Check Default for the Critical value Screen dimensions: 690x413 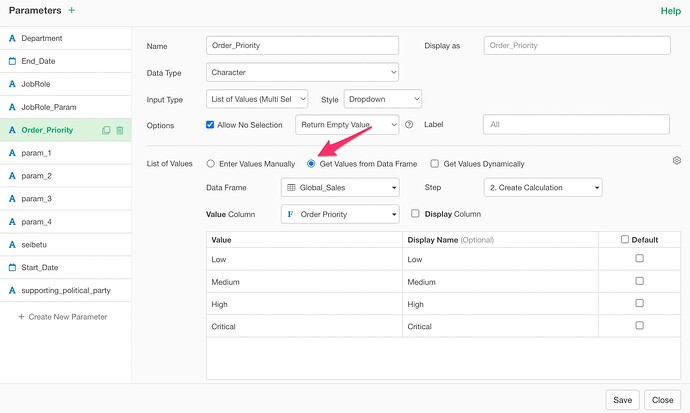click(x=639, y=325)
